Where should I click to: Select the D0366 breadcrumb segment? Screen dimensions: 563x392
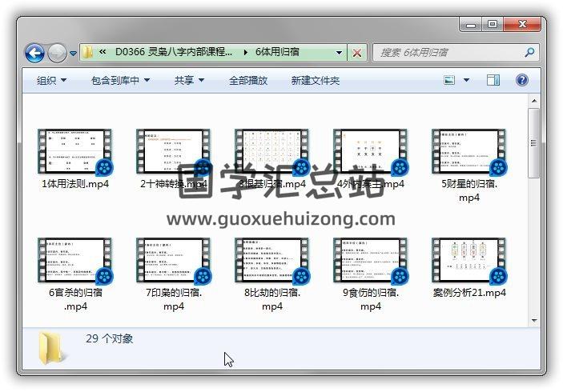tap(174, 52)
